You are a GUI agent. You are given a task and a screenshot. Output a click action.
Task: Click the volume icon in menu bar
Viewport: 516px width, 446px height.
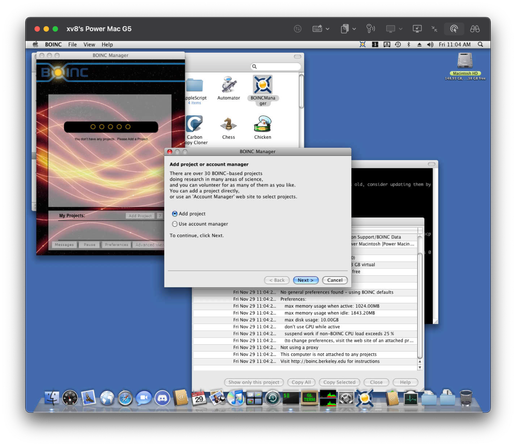[430, 44]
